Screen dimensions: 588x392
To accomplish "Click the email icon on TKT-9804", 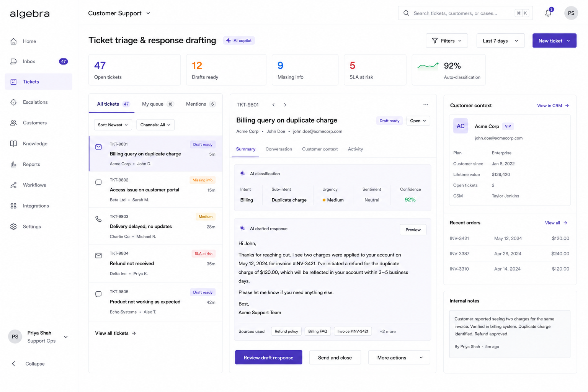I will (x=98, y=255).
